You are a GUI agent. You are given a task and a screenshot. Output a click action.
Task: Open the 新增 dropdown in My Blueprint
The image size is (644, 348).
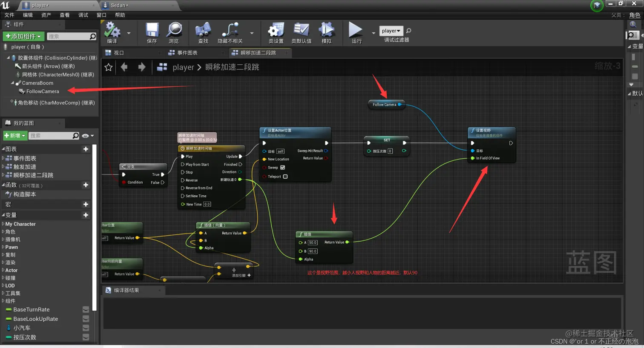tap(15, 135)
